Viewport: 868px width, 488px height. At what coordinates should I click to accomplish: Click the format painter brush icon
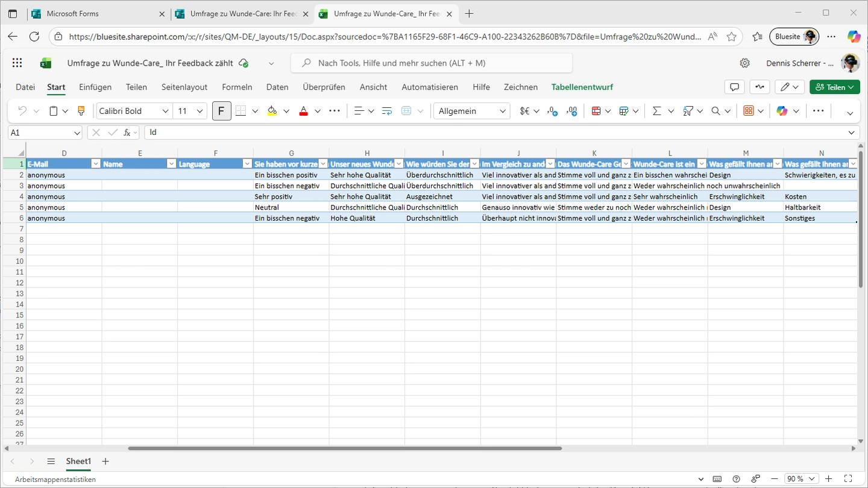[x=81, y=111]
